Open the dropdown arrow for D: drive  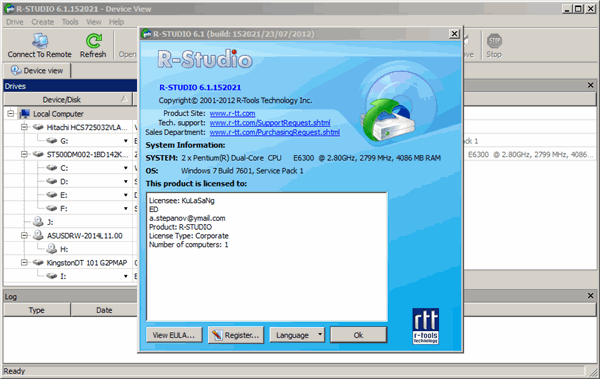point(126,181)
